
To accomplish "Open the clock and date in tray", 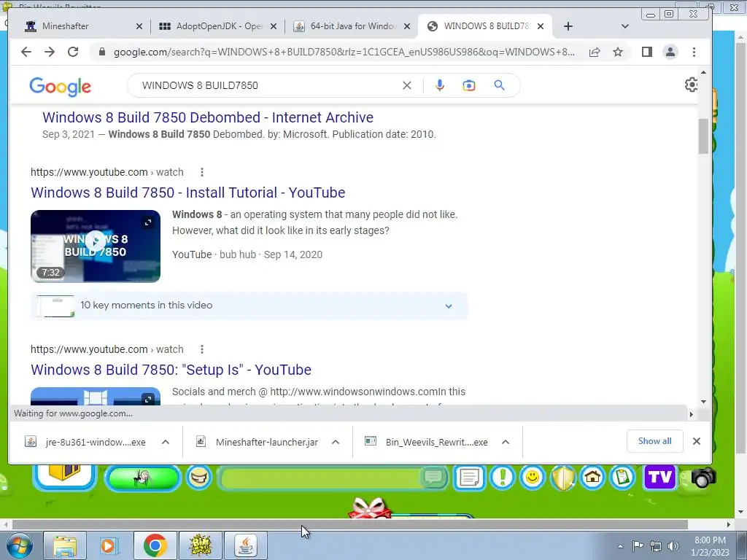I will point(710,546).
